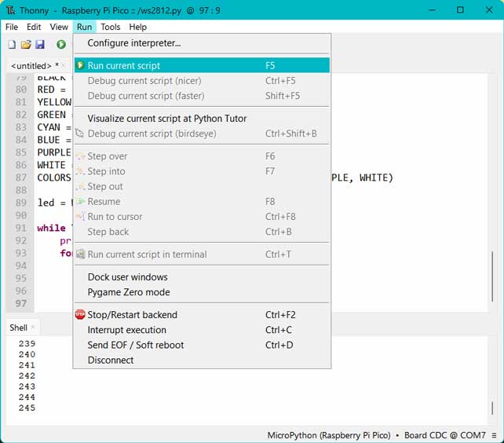The width and height of the screenshot is (504, 443).
Task: Toggle Dock user windows option
Action: 202,276
